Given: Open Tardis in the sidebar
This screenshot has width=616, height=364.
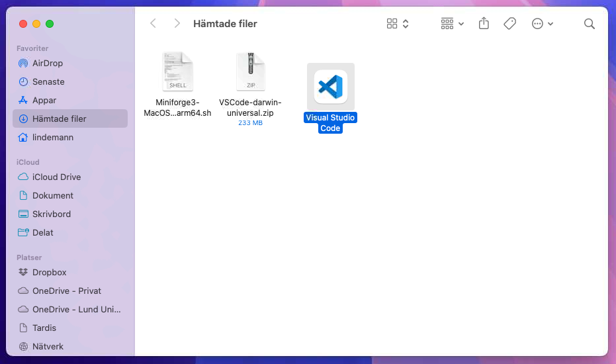Looking at the screenshot, I should 70,328.
